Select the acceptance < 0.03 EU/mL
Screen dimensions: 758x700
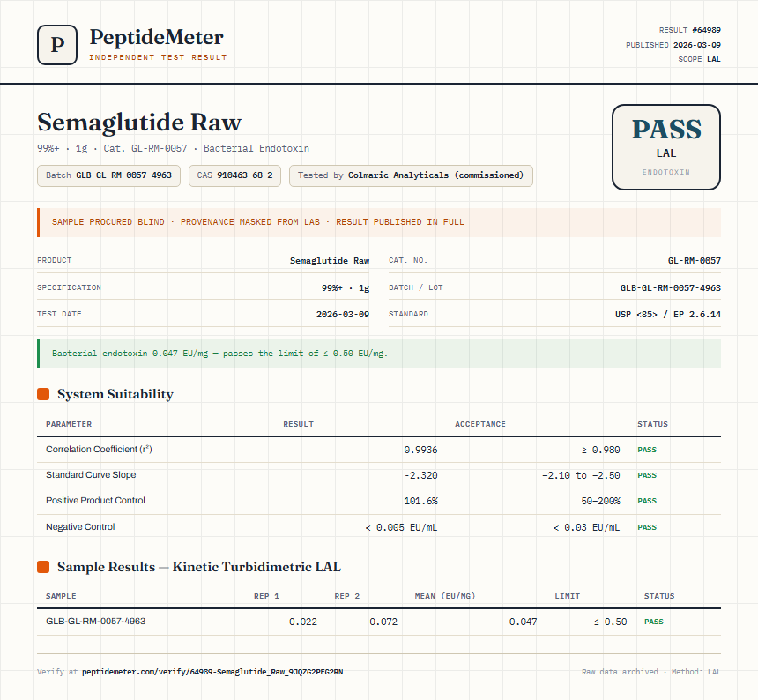[586, 528]
